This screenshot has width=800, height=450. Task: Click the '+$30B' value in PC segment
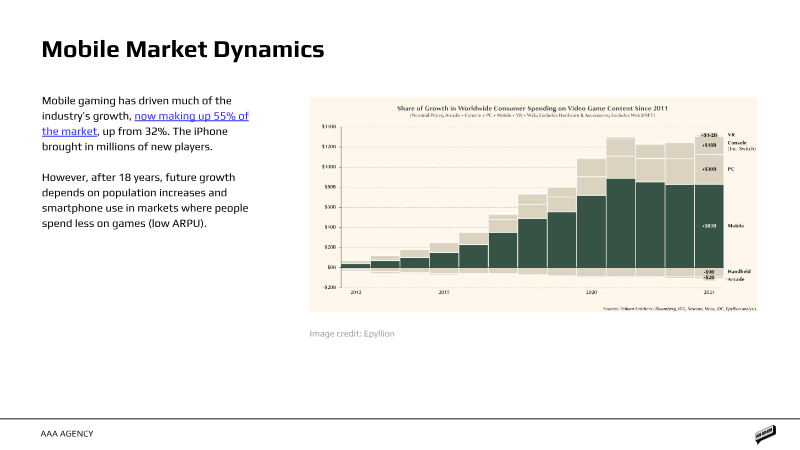(708, 169)
